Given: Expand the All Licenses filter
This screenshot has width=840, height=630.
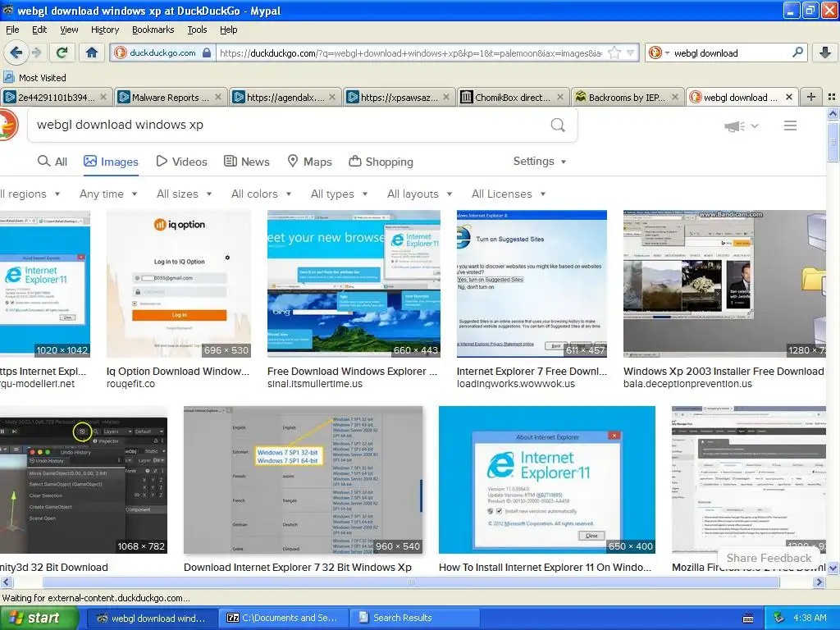Looking at the screenshot, I should pyautogui.click(x=509, y=194).
